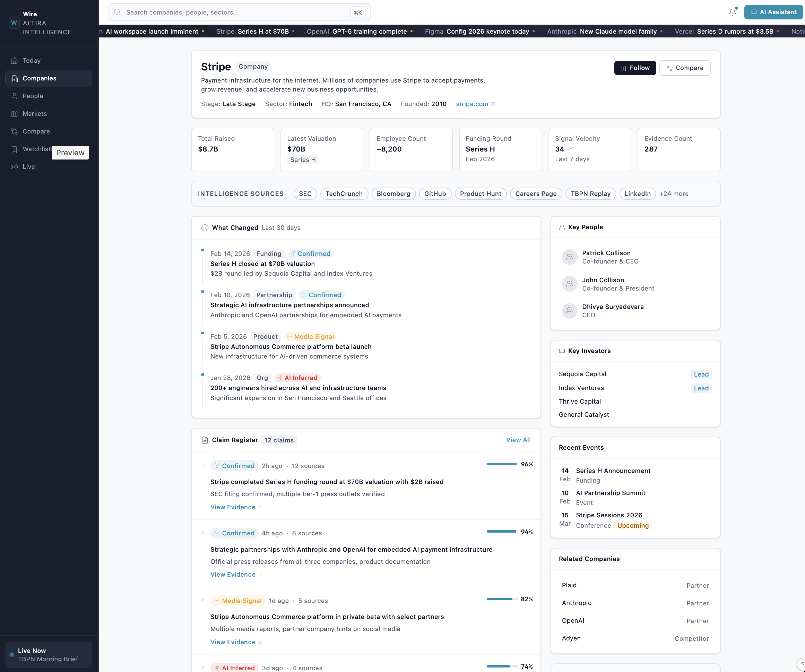Click the search magnifier icon
805x672 pixels.
point(117,12)
